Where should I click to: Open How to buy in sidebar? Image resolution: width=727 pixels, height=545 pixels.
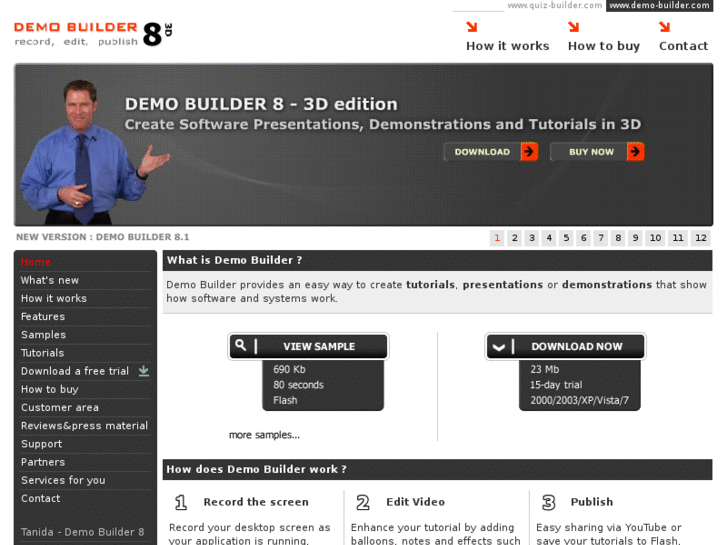(50, 389)
